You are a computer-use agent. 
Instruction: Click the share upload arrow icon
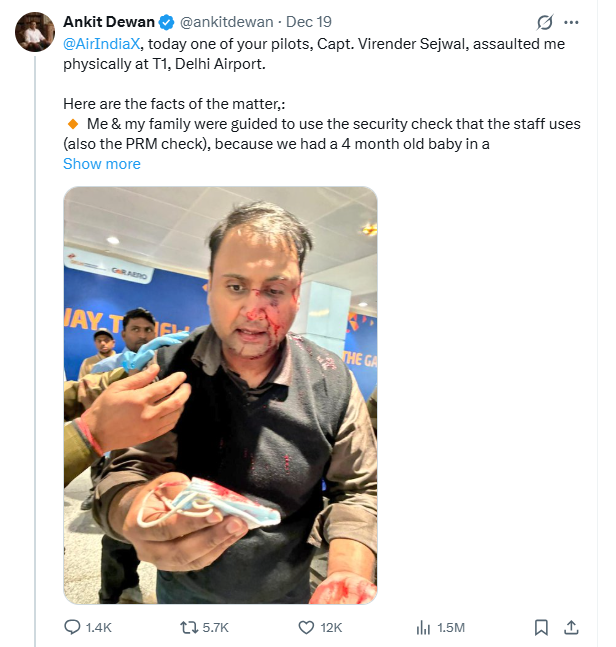point(571,627)
